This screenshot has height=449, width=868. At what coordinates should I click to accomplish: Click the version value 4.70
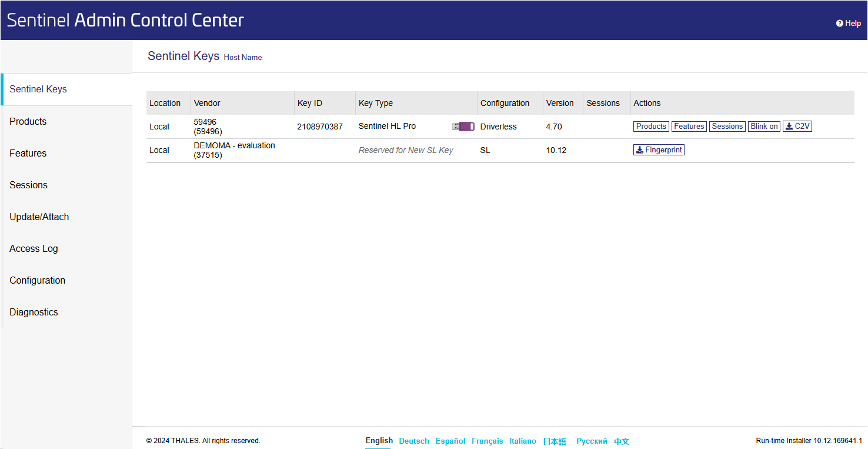click(554, 127)
